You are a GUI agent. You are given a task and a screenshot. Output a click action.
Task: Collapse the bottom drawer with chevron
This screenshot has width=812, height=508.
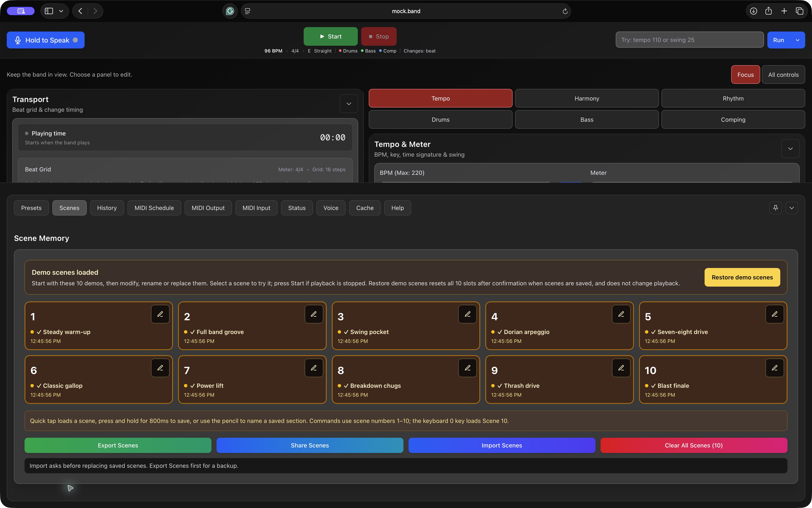(792, 208)
